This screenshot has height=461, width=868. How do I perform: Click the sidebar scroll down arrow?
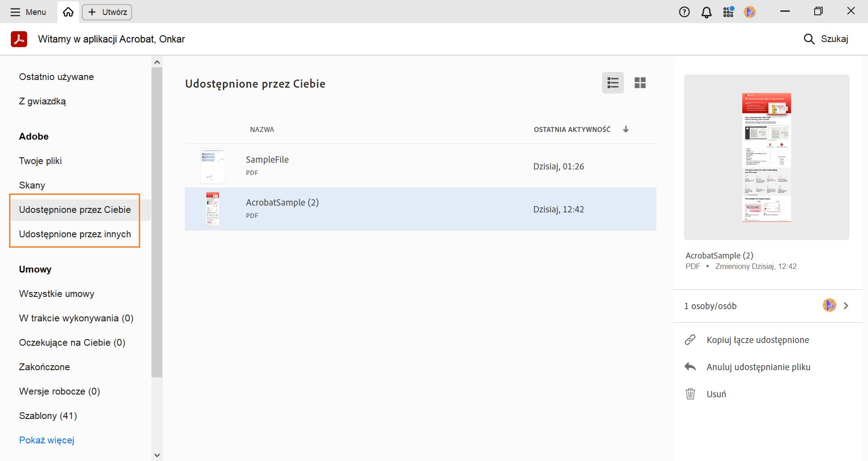tap(157, 455)
